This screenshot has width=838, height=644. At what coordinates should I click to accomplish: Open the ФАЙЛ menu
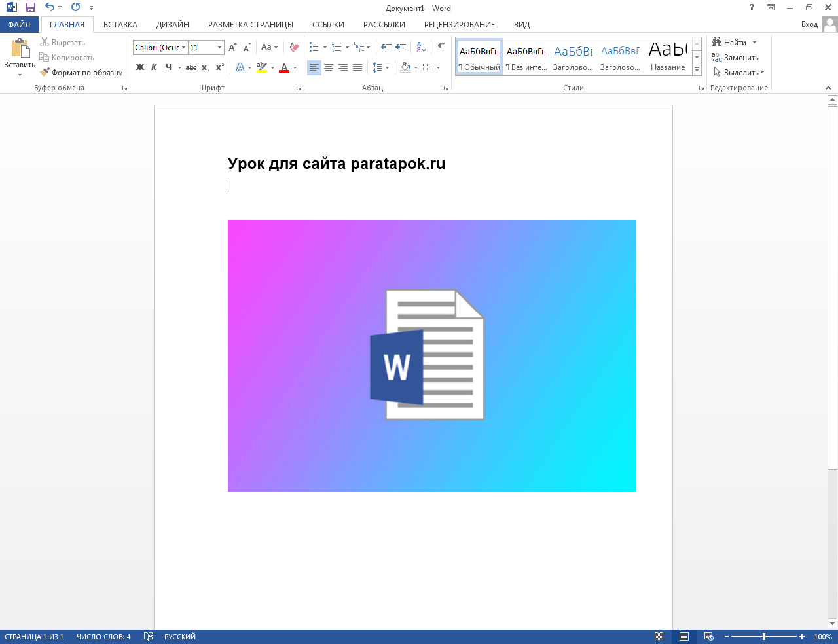click(x=19, y=25)
